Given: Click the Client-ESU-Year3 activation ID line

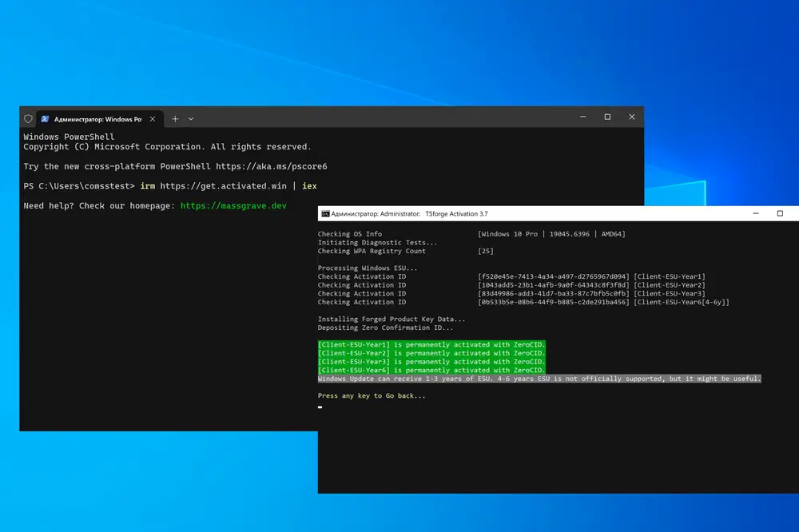Looking at the screenshot, I should click(x=511, y=293).
